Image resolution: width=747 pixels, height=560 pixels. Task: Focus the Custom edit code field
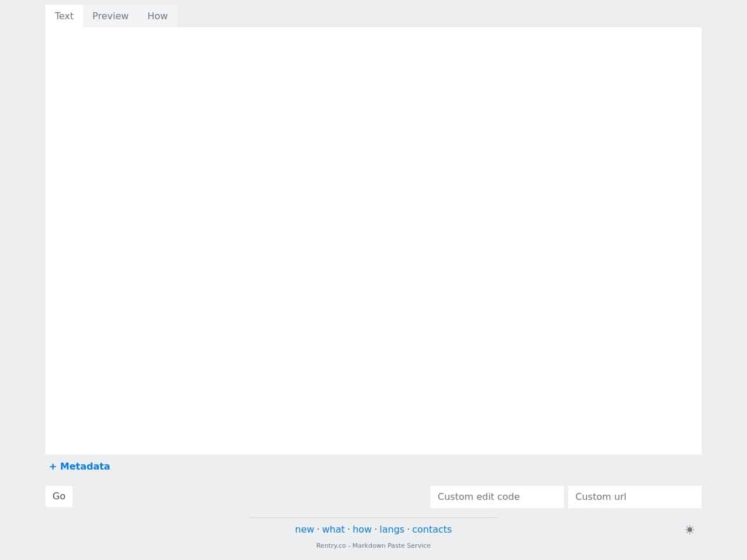[x=497, y=496]
